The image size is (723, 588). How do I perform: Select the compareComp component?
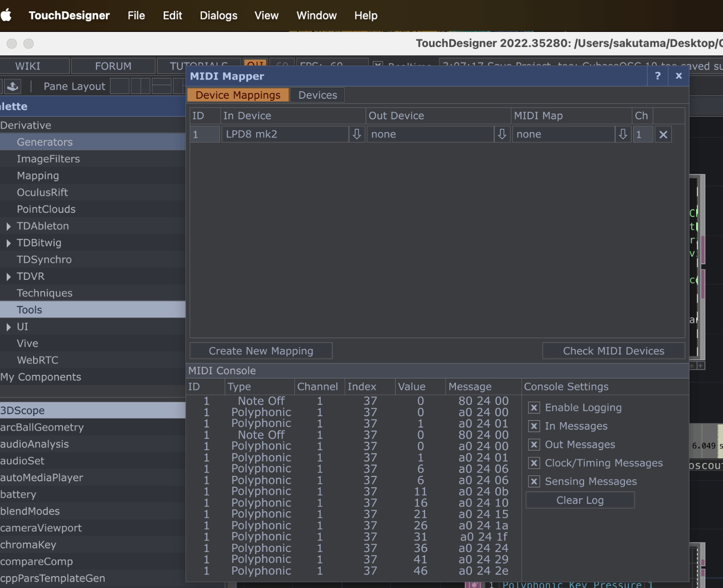[x=92, y=562]
